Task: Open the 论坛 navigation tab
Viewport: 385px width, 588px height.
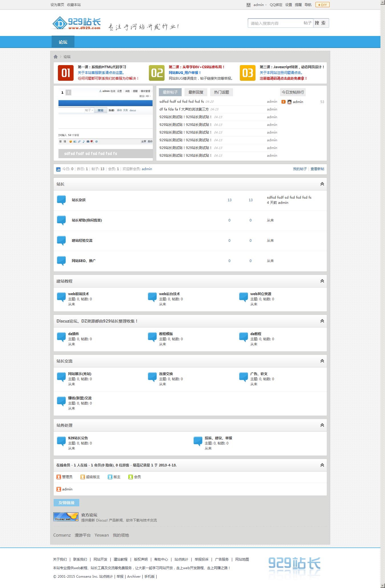Action: click(63, 42)
